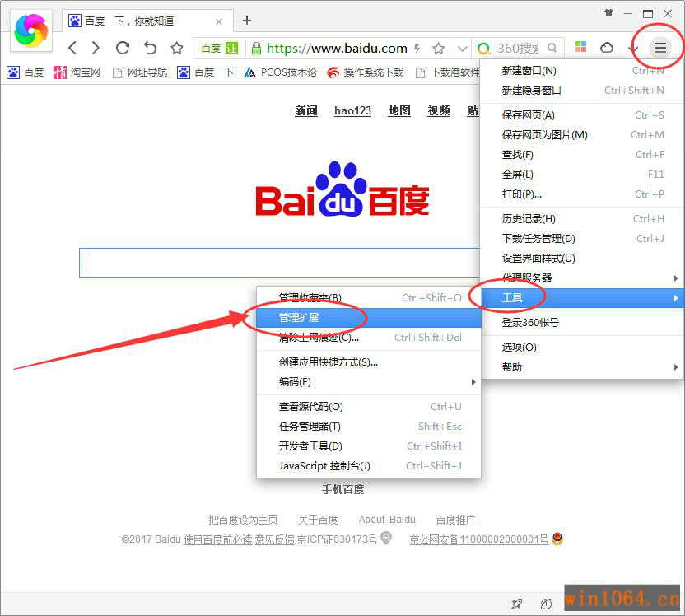
Task: Click the green 百度 证 certificate badge
Action: 219,48
